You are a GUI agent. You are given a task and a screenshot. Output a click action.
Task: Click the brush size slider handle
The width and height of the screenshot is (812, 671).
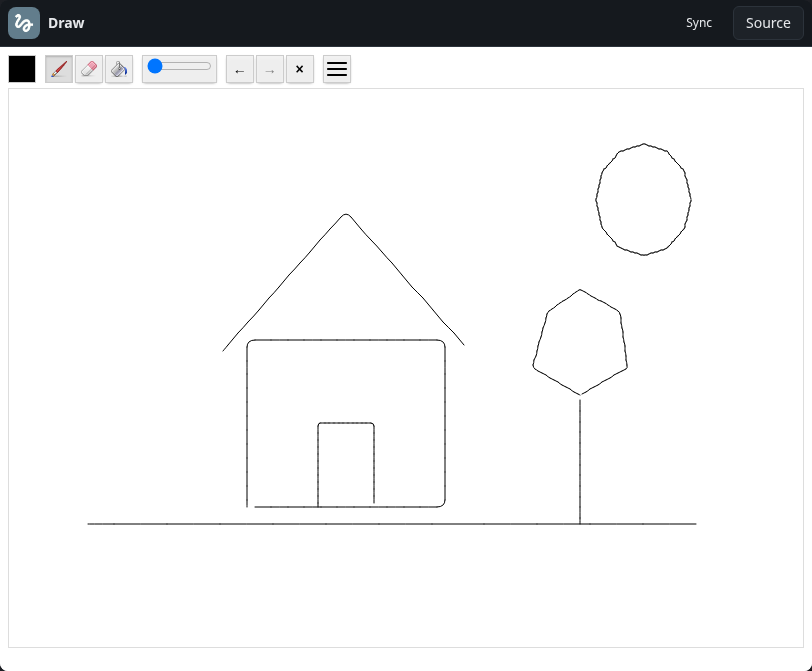coord(155,66)
